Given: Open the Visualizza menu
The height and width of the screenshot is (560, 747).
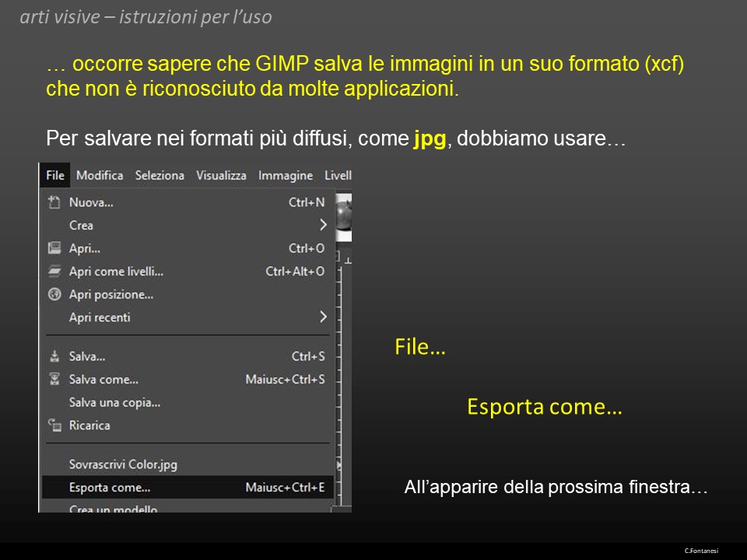Looking at the screenshot, I should (x=221, y=175).
